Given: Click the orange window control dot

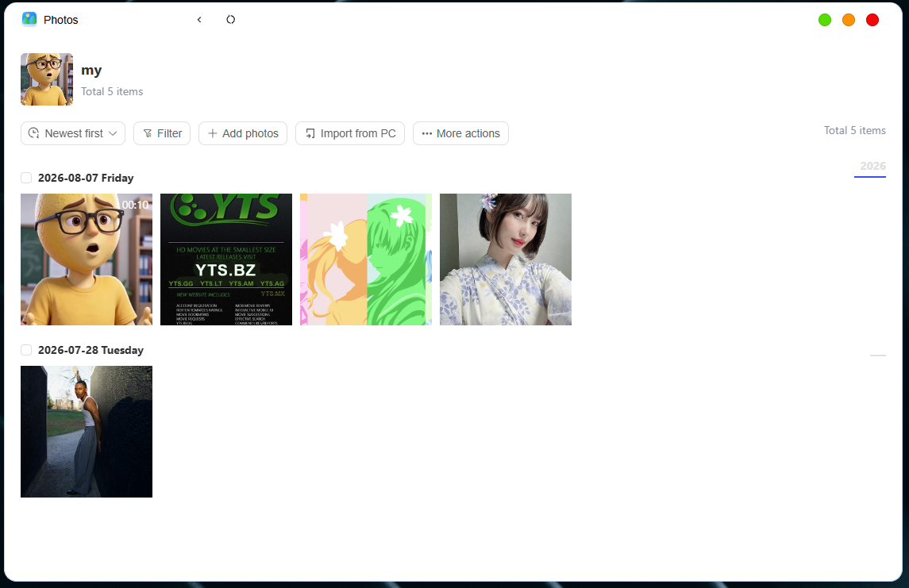Looking at the screenshot, I should pyautogui.click(x=848, y=20).
